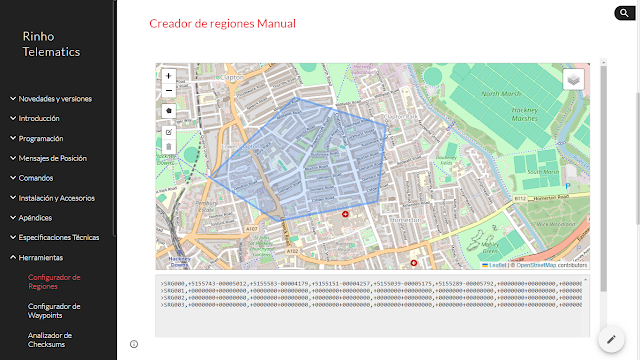Open Especificaciones Técnicas page
Viewport: 640px width, 360px height.
[x=59, y=238]
